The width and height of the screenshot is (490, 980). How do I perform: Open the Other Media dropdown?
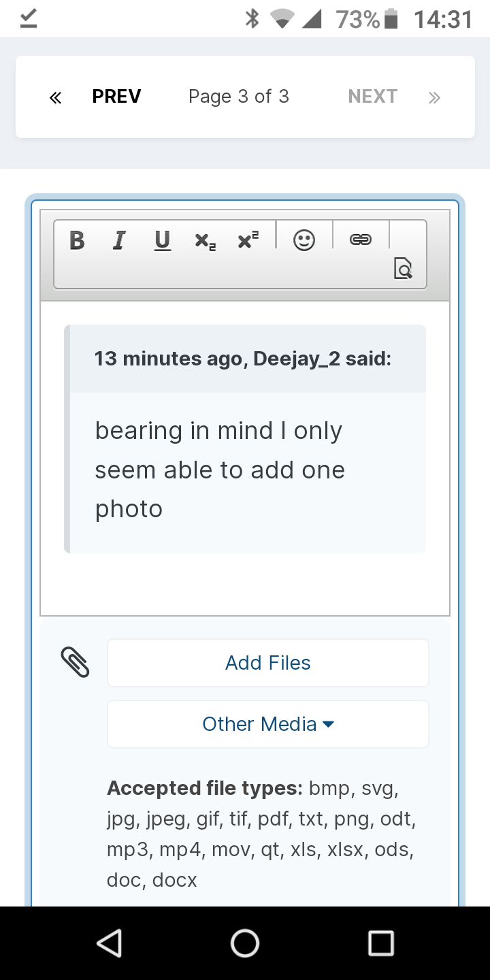coord(268,724)
